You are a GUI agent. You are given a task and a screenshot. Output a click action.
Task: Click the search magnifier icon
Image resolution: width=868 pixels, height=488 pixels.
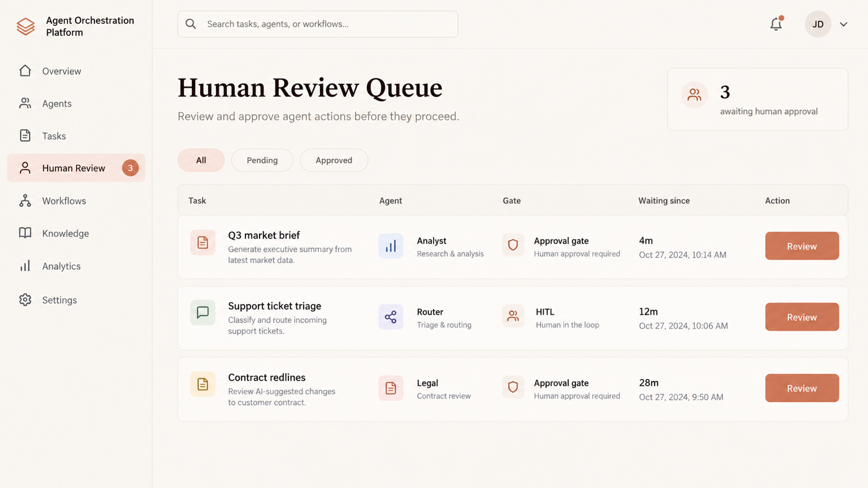point(191,24)
